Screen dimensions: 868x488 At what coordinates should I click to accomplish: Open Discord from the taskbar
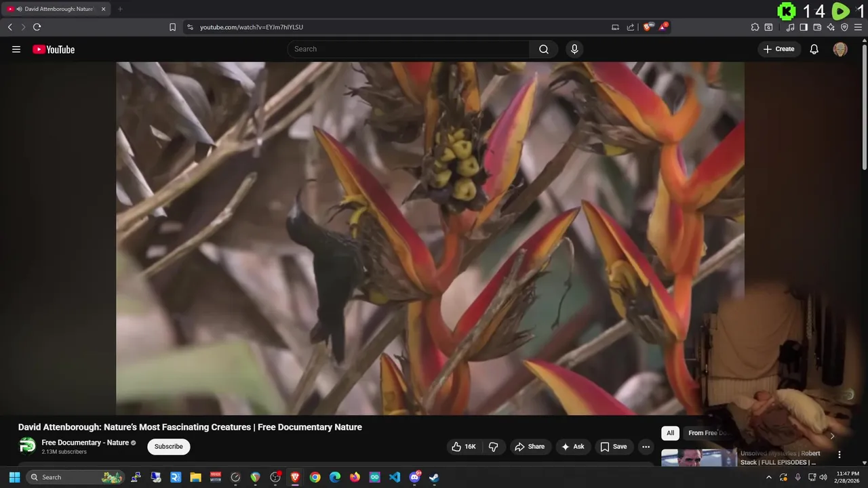[414, 477]
